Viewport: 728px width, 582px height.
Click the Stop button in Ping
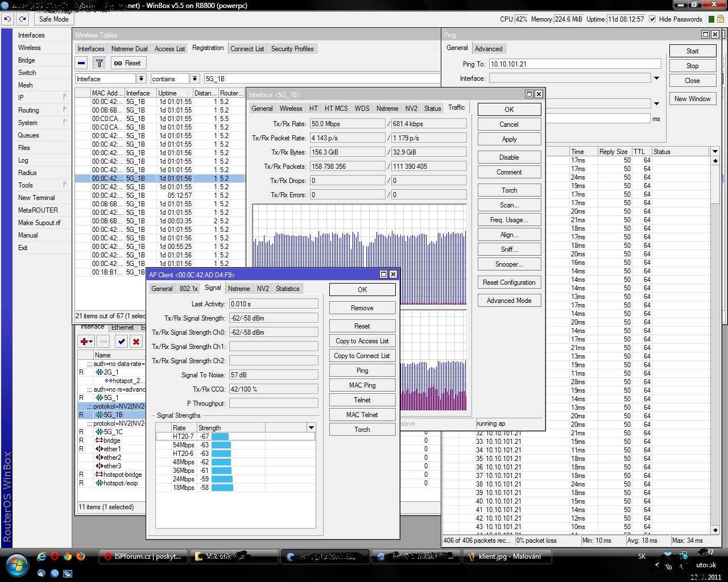click(x=692, y=66)
